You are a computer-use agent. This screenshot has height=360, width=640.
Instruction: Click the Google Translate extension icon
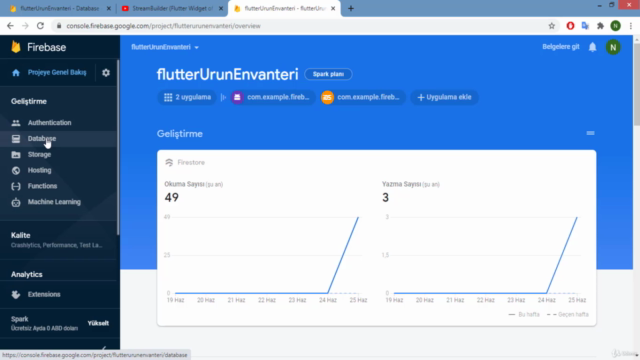585,26
